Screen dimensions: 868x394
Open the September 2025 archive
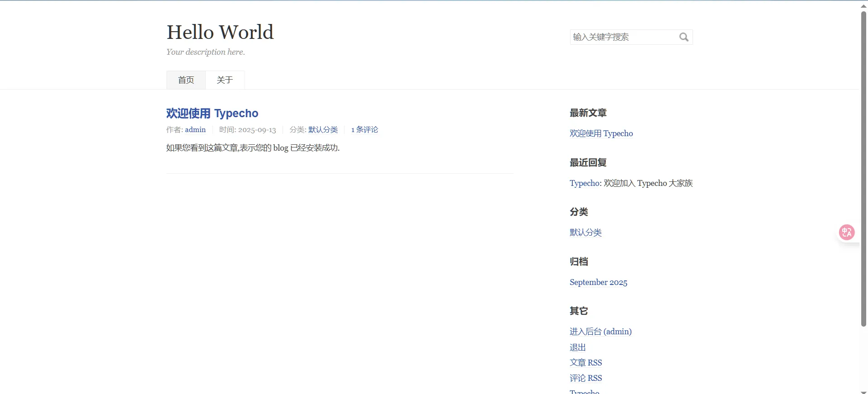(x=598, y=282)
